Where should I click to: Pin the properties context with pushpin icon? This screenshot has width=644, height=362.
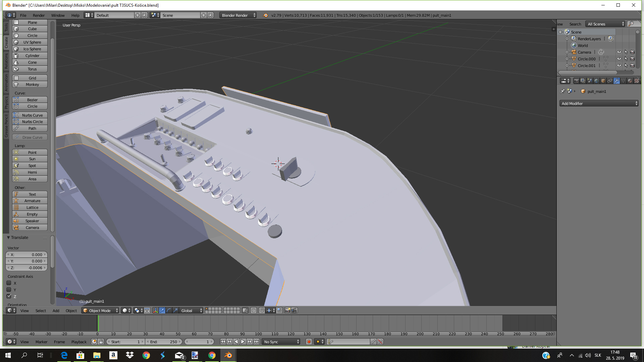(562, 92)
